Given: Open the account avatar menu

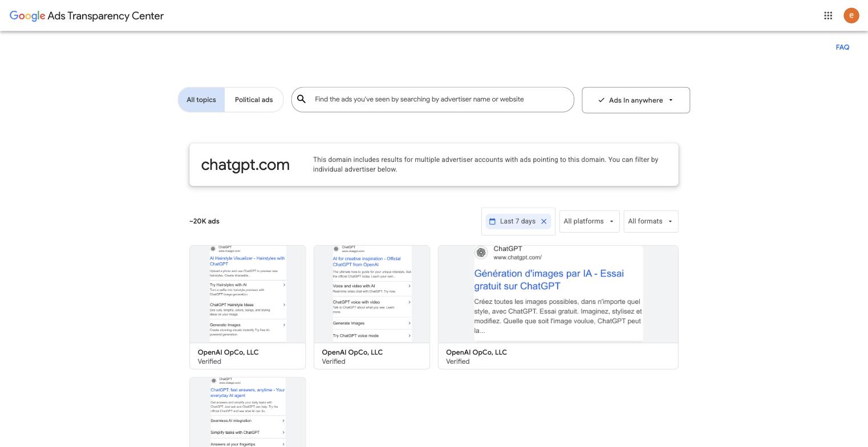Looking at the screenshot, I should tap(851, 16).
